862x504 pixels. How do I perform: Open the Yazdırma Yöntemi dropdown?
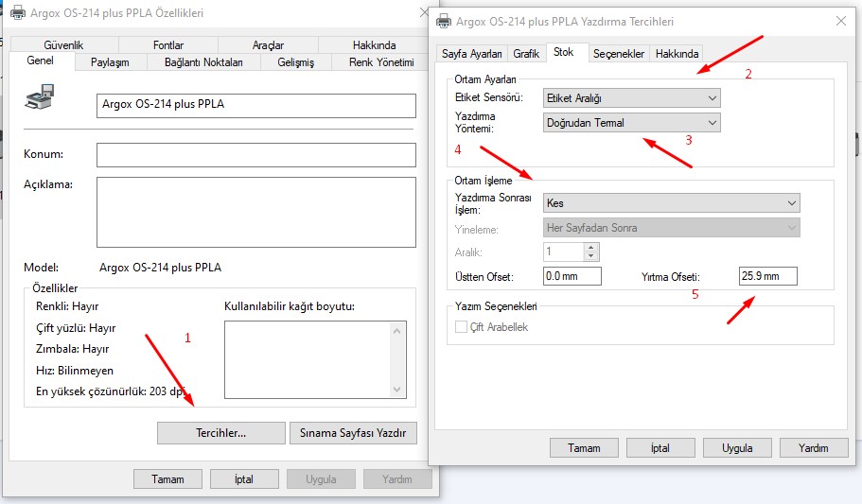[632, 123]
